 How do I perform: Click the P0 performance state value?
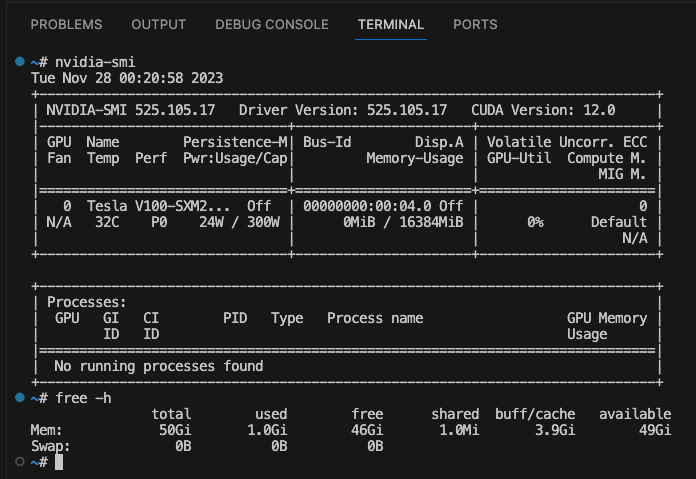159,222
